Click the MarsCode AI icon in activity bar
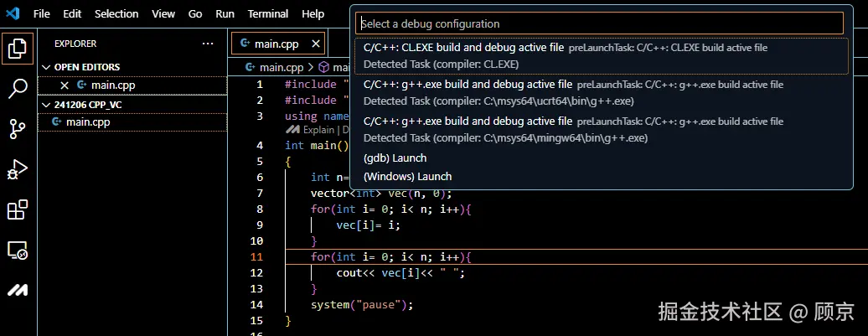This screenshot has width=868, height=336. 18,290
